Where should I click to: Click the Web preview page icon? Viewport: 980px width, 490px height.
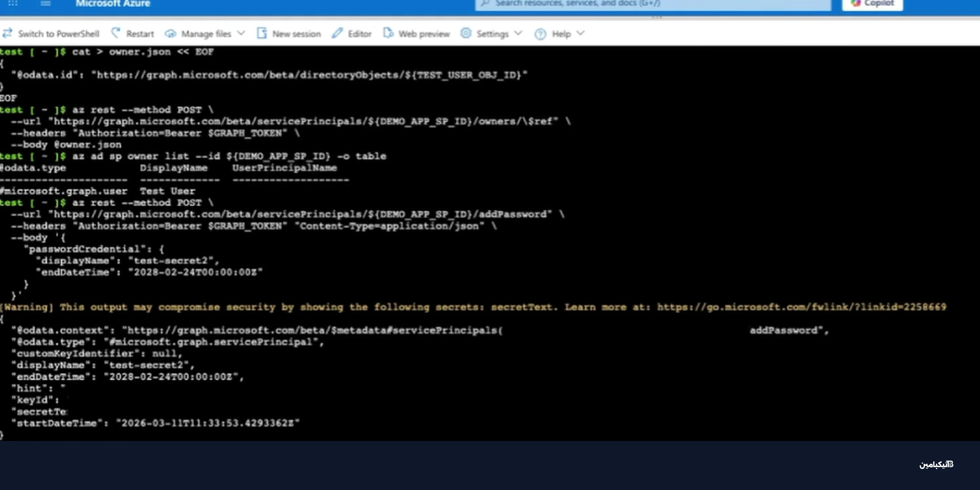388,33
